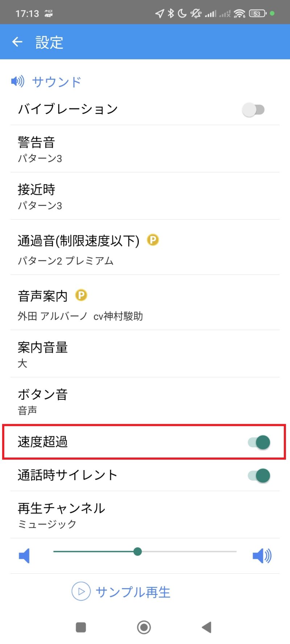Turn off the 速度超過 switch
The height and width of the screenshot is (644, 290).
tap(259, 442)
